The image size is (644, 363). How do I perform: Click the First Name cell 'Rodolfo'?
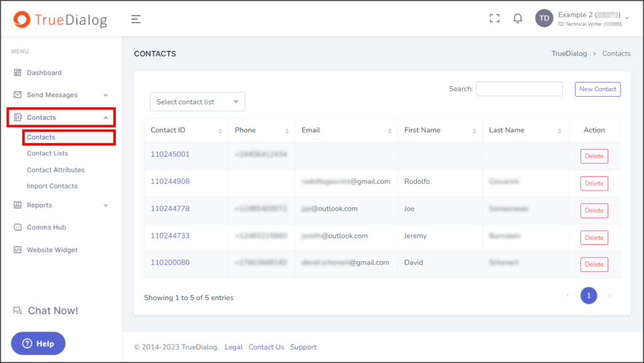pos(417,181)
